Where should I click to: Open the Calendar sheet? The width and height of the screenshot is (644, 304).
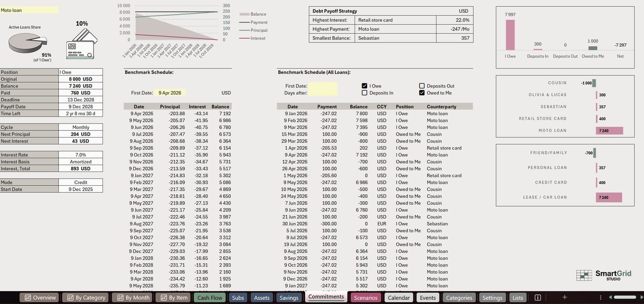pyautogui.click(x=398, y=297)
